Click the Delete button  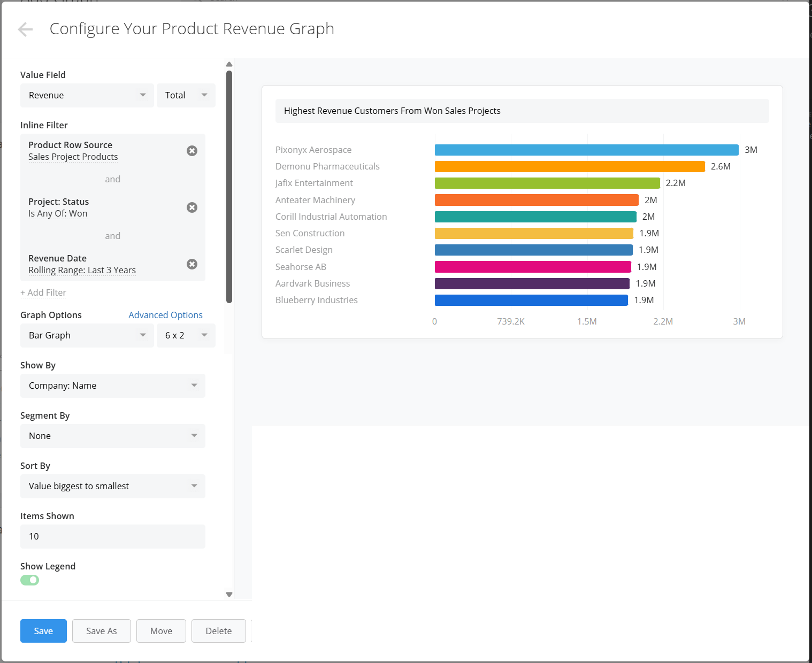tap(219, 631)
